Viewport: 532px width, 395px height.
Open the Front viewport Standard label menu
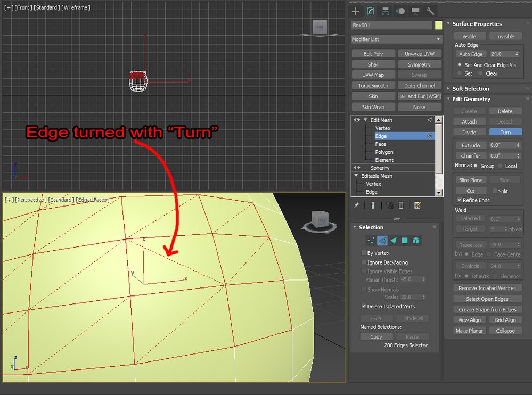[46, 7]
